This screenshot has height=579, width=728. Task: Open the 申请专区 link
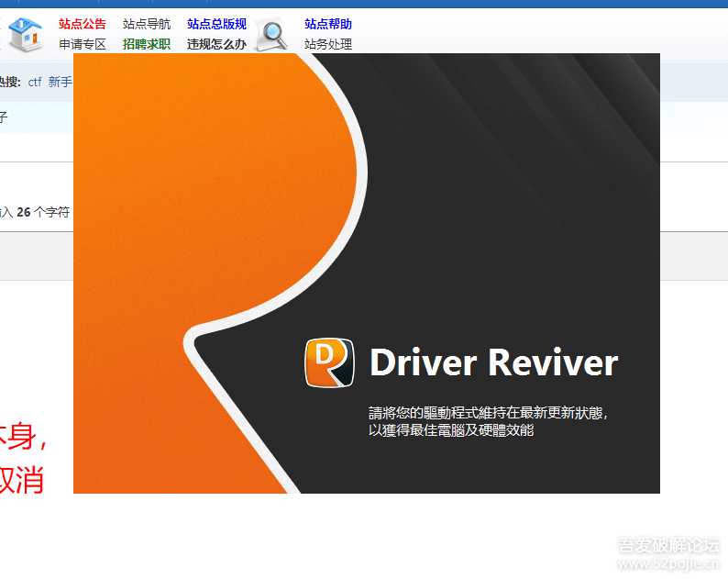pyautogui.click(x=83, y=44)
